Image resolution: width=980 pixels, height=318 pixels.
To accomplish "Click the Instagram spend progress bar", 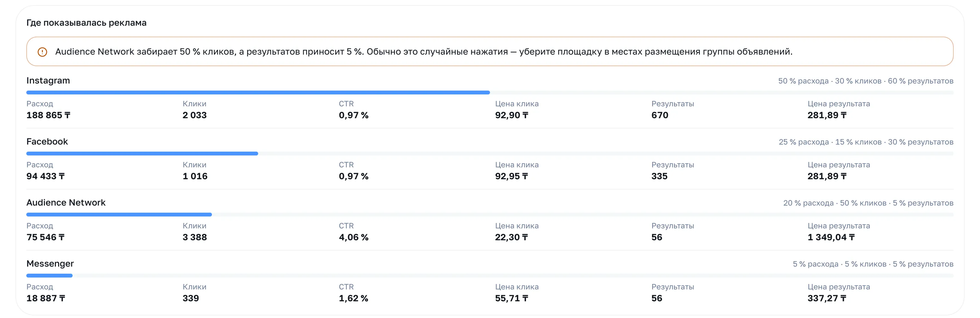I will [x=490, y=93].
